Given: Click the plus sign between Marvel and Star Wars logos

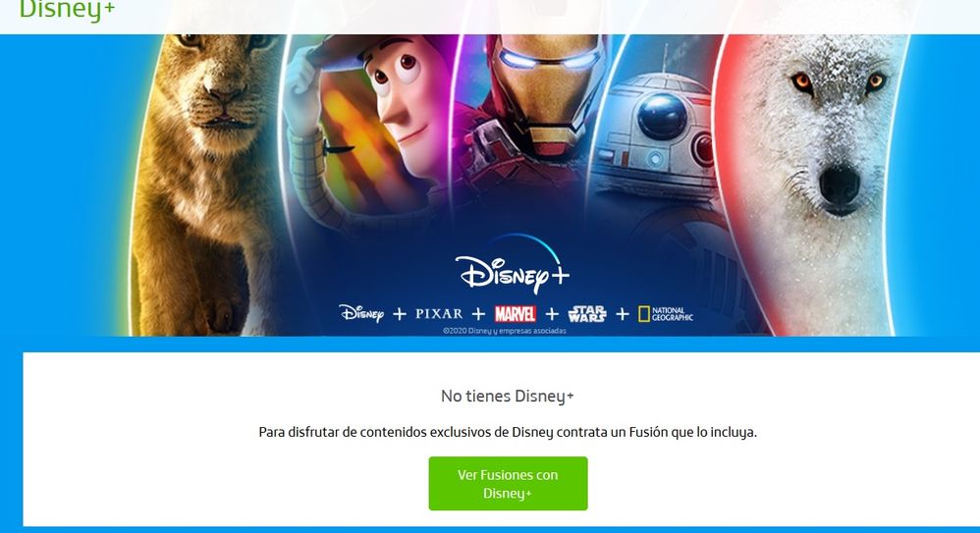Looking at the screenshot, I should tap(552, 314).
